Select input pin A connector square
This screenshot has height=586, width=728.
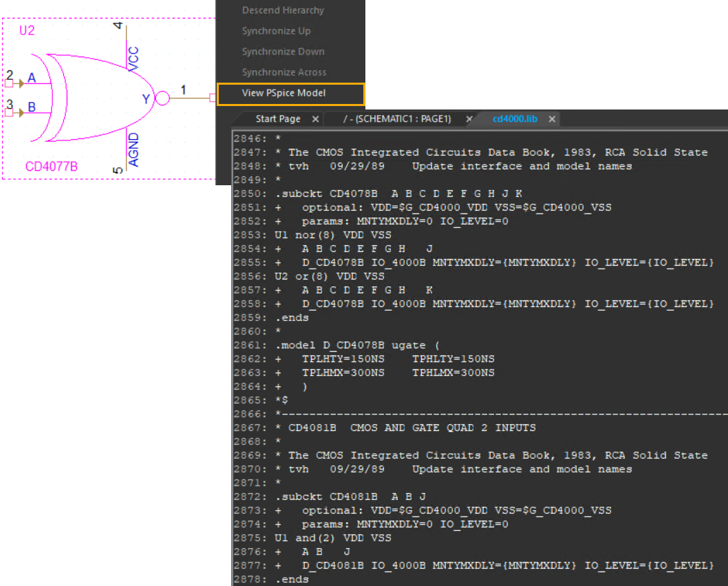[x=9, y=83]
